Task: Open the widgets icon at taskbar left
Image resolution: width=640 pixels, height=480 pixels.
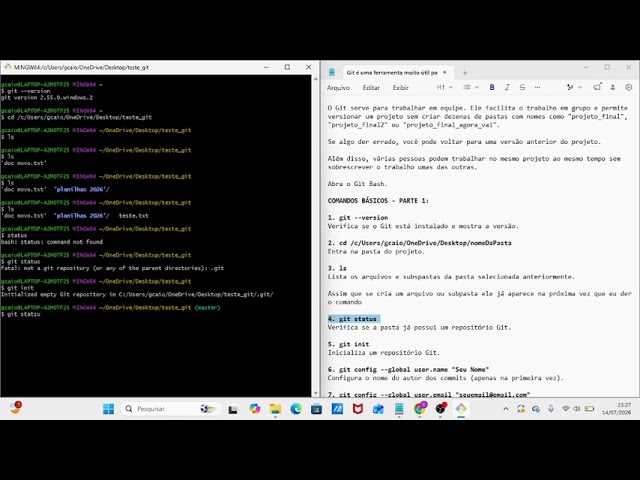Action: point(16,407)
